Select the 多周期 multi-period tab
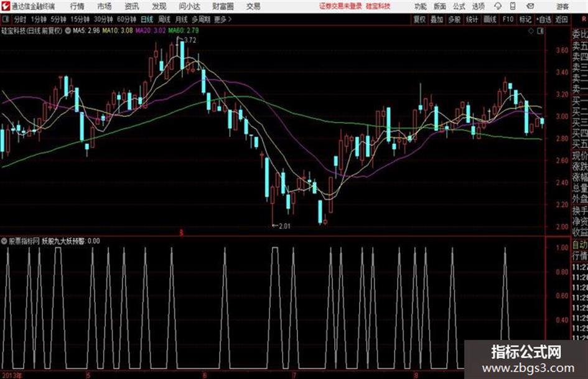Viewport: 588px width, 379px height. 201,19
